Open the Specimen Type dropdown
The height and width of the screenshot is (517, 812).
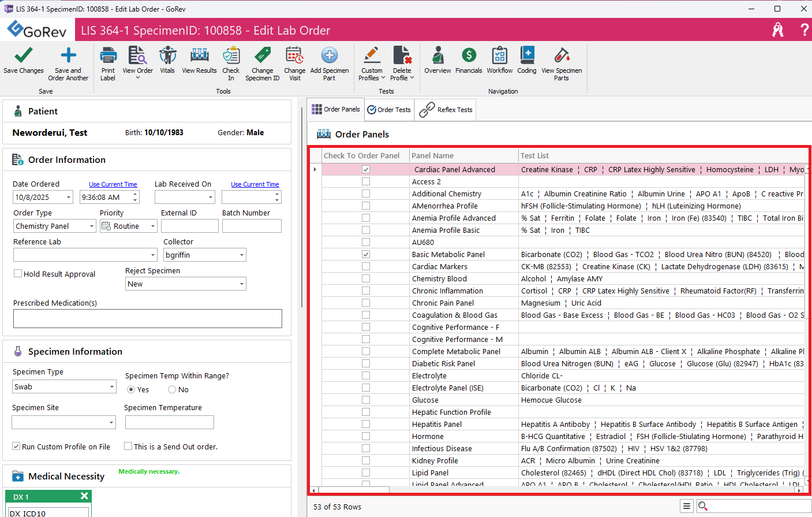[112, 387]
